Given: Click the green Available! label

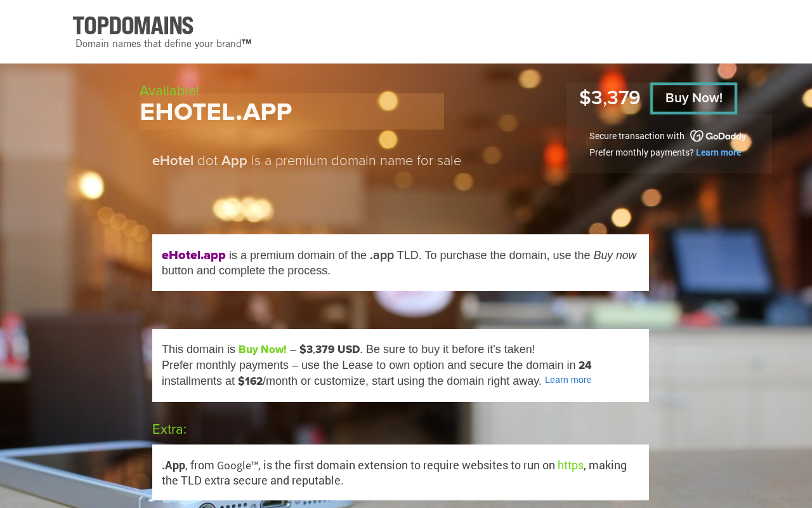Looking at the screenshot, I should (x=169, y=91).
